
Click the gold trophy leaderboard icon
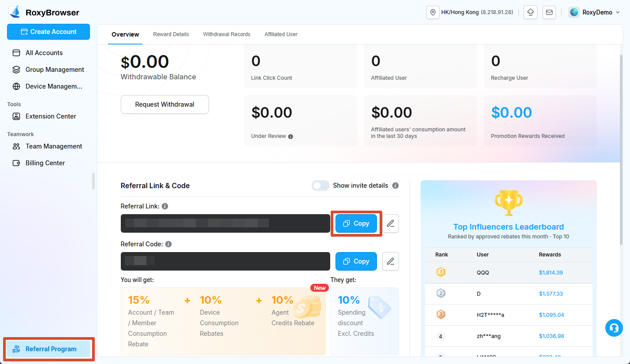[509, 203]
